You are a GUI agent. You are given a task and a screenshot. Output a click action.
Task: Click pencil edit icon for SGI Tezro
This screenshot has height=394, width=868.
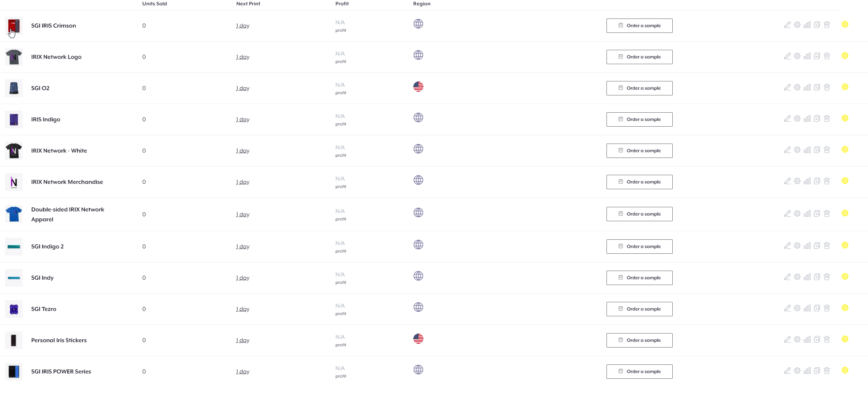point(787,308)
